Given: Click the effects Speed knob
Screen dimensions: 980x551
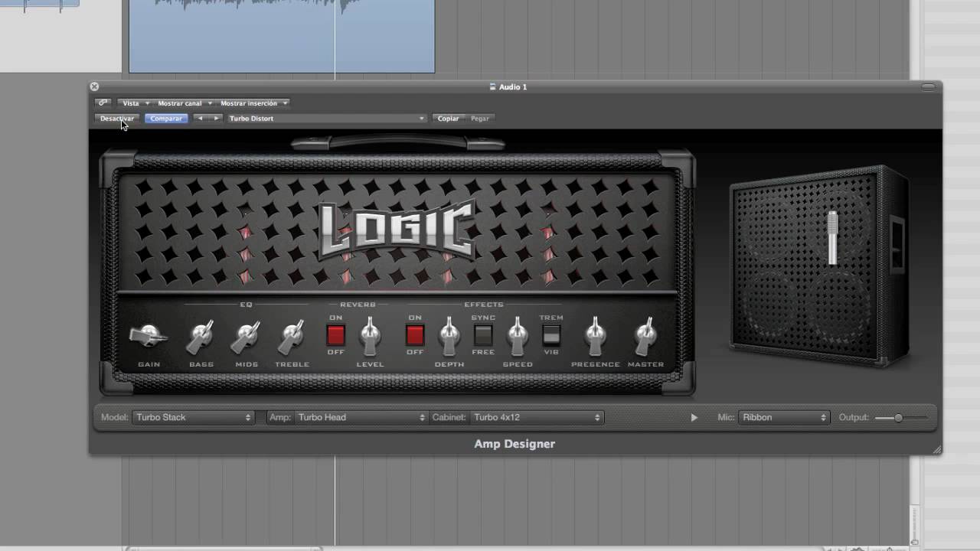Looking at the screenshot, I should pyautogui.click(x=518, y=336).
